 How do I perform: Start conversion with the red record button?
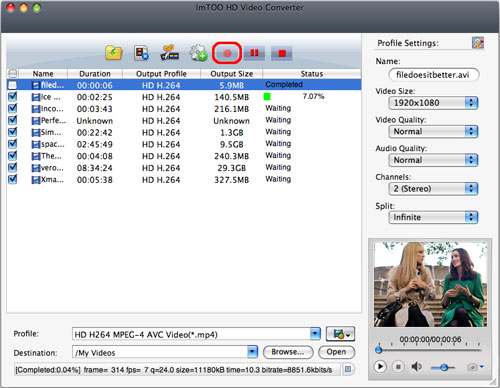227,53
